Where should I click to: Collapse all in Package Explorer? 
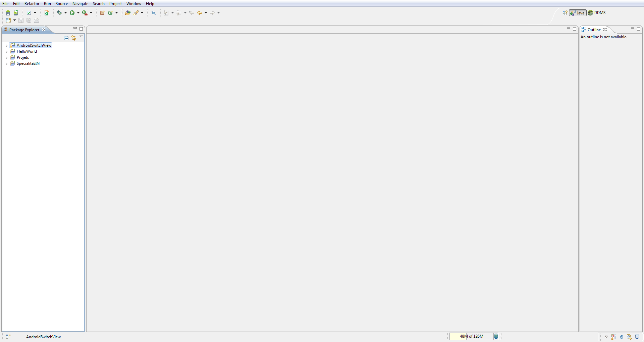(x=66, y=38)
